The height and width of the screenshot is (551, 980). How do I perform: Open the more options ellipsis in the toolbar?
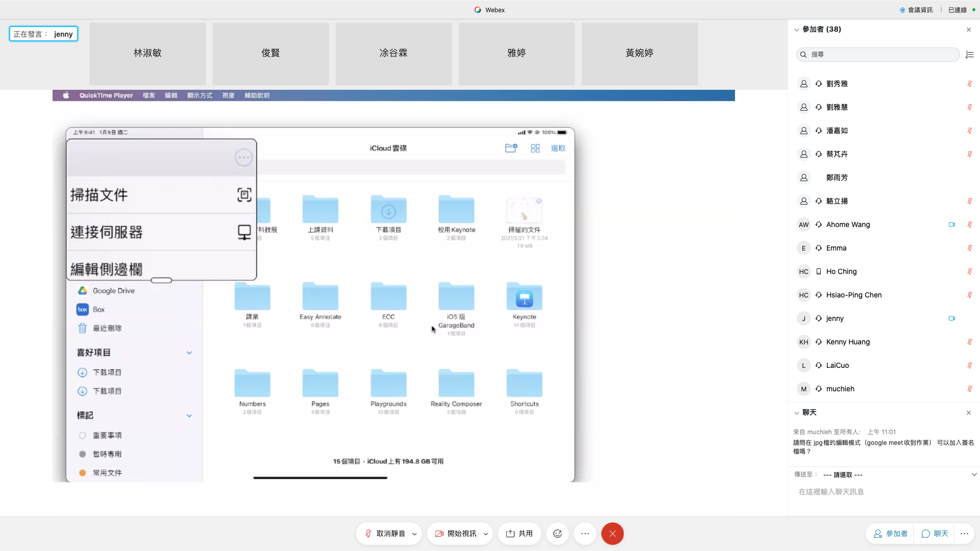coord(585,534)
